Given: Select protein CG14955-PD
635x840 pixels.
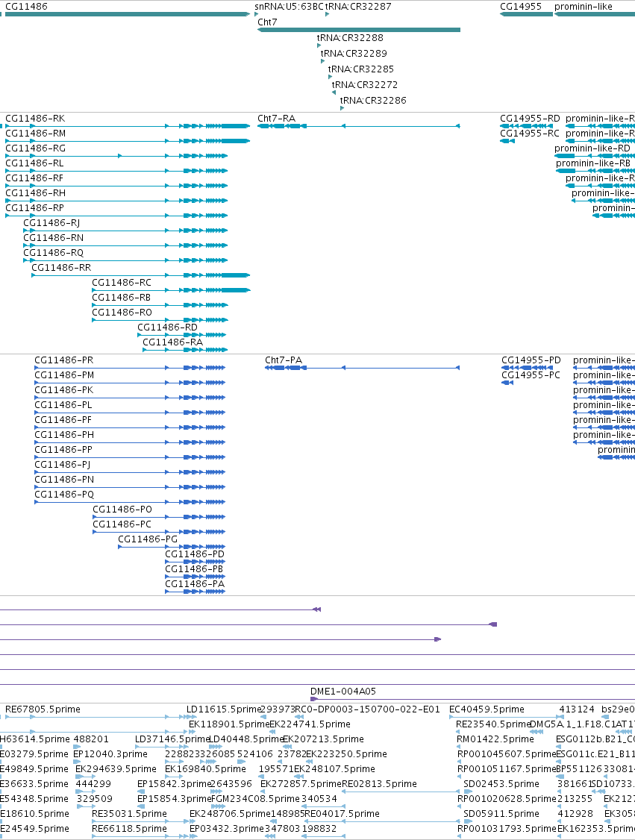Looking at the screenshot, I should tap(531, 360).
